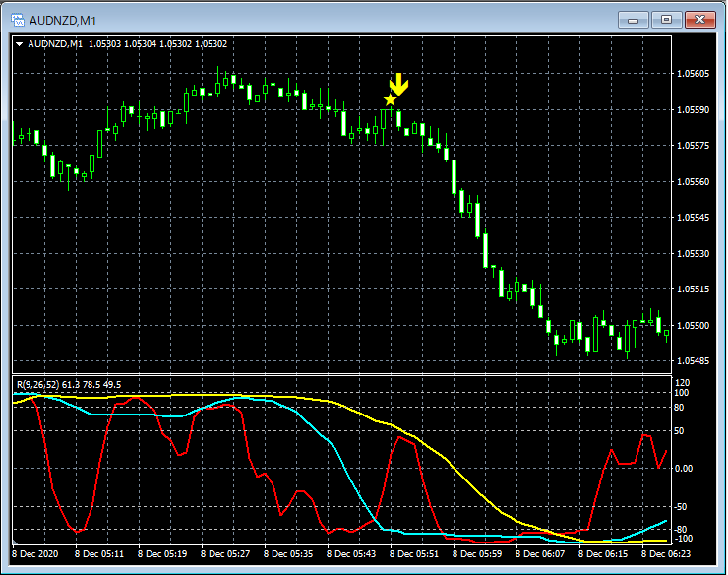This screenshot has width=728, height=575.
Task: Click the 0.00 level on indicator scale
Action: point(685,468)
